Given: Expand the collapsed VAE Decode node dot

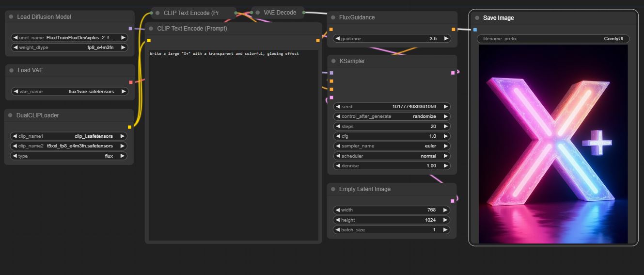Looking at the screenshot, I should (x=258, y=13).
